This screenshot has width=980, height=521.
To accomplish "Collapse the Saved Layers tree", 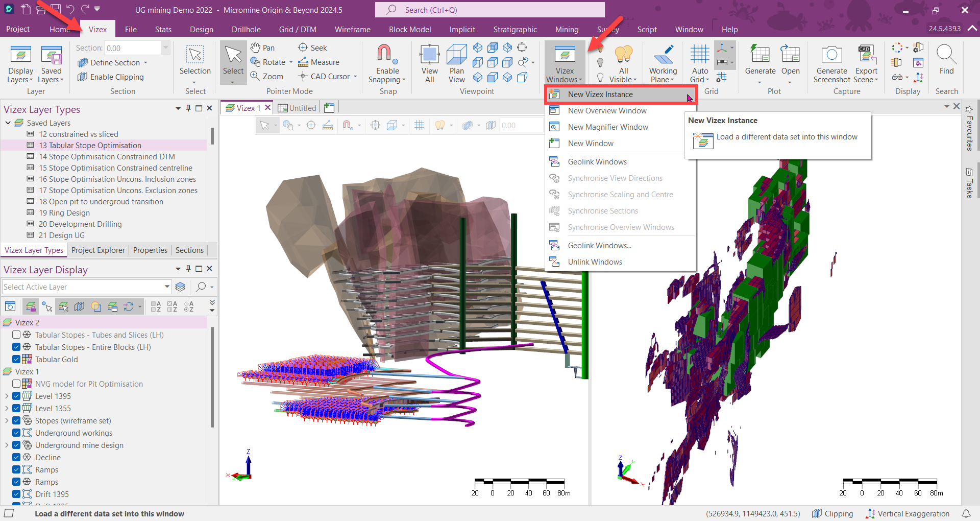I will 8,123.
